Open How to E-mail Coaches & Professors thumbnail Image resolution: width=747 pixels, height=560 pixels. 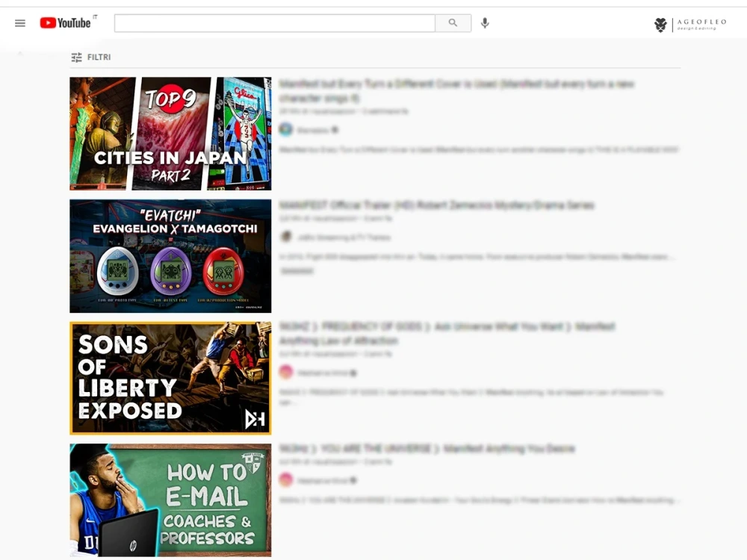(x=170, y=500)
